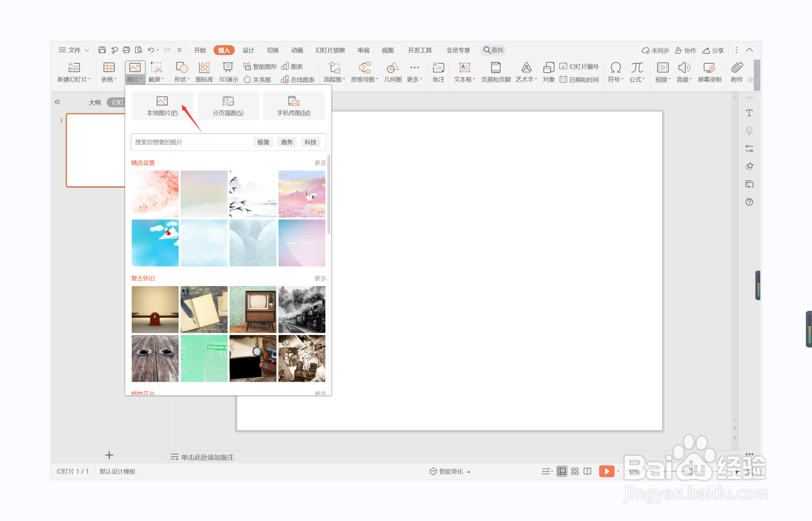Switch to Slide Sorter grid view

tap(574, 471)
